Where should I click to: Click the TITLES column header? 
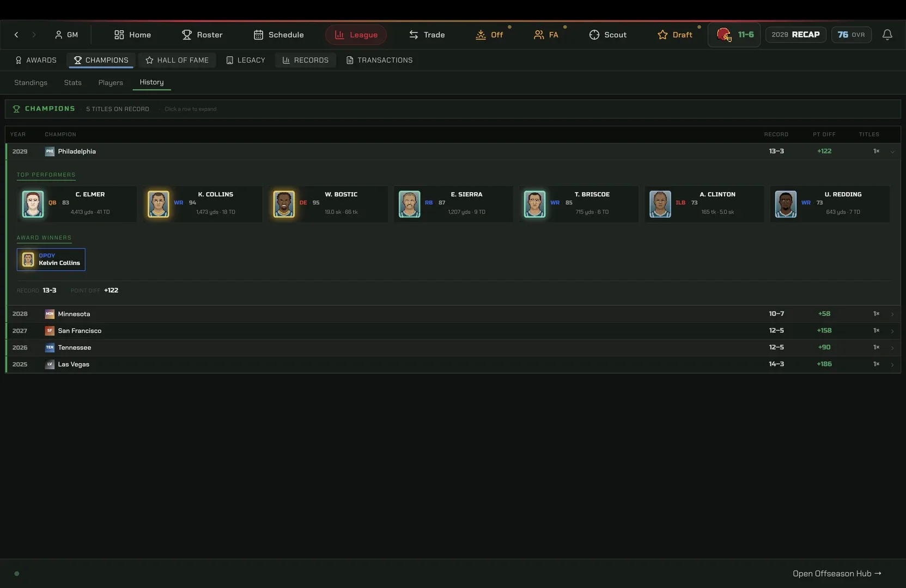tap(869, 134)
